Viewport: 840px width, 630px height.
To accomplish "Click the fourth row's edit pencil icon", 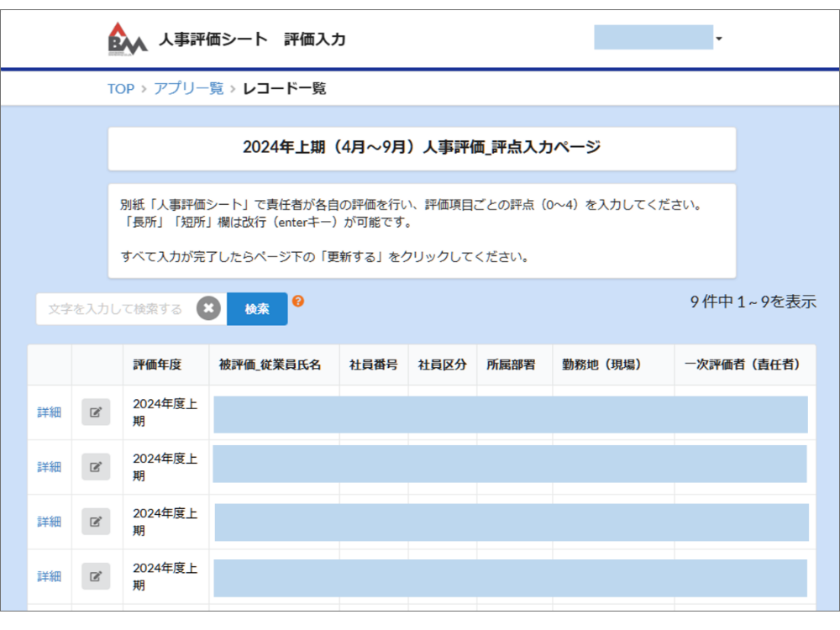I will point(95,576).
